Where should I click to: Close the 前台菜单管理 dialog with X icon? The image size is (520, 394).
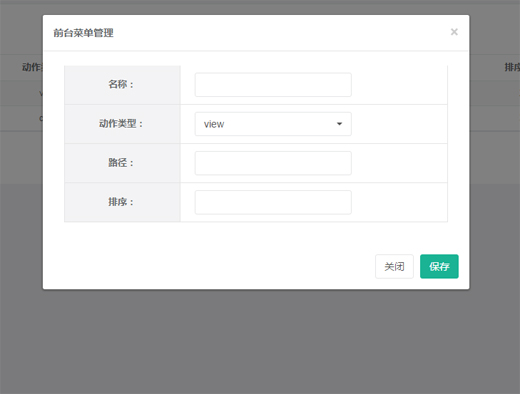click(454, 32)
